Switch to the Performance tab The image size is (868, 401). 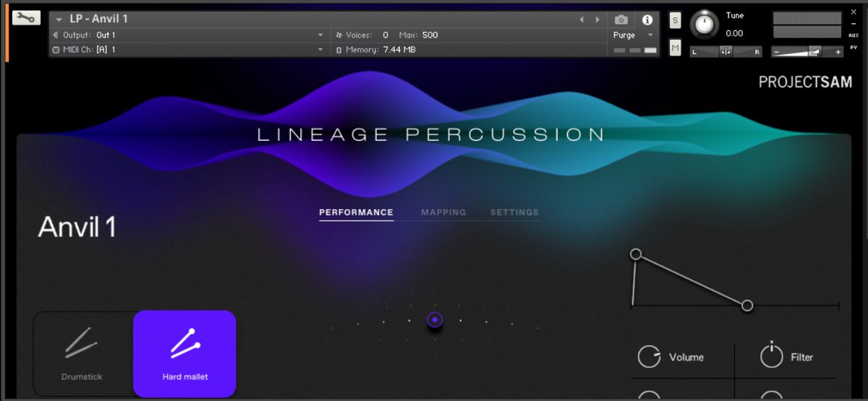(356, 212)
